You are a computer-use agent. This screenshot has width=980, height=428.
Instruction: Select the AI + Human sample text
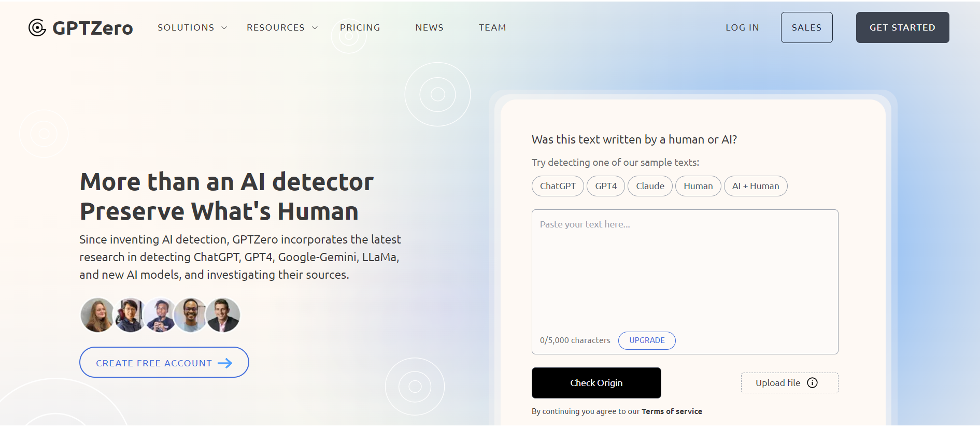[x=756, y=186]
